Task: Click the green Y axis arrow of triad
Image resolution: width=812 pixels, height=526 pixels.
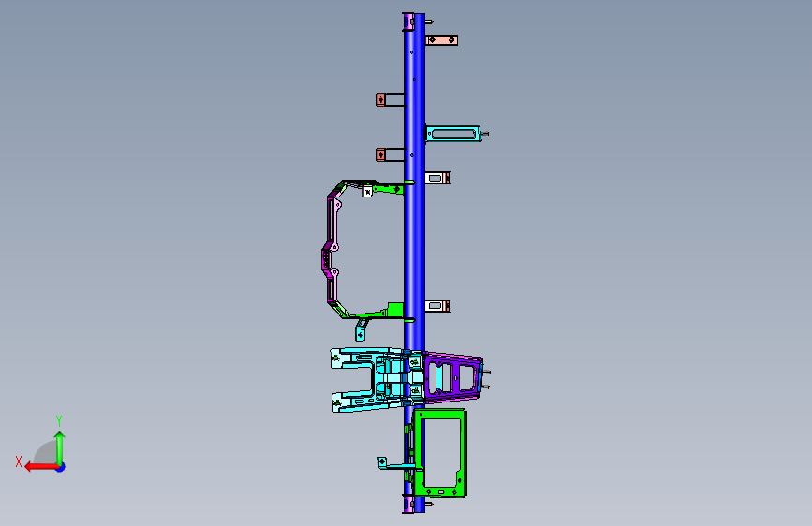Action: pos(60,447)
